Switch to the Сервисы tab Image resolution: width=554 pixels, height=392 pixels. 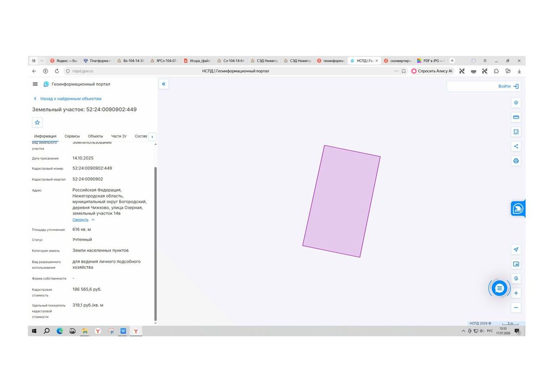click(x=72, y=136)
